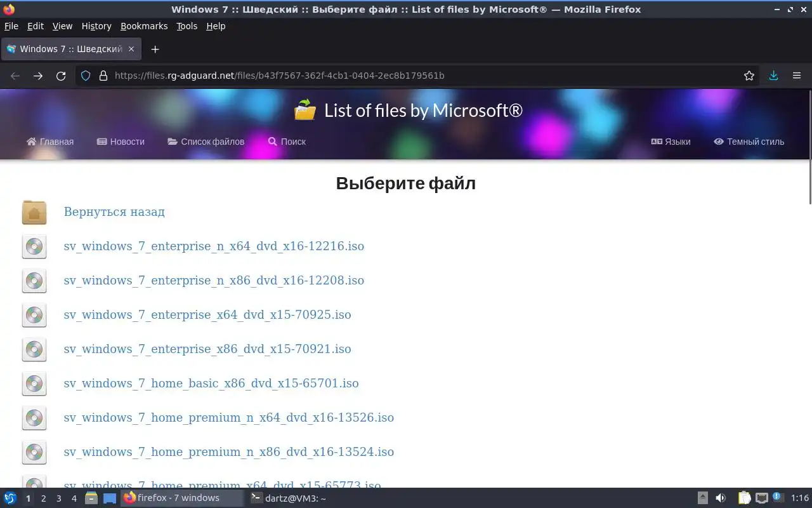The height and width of the screenshot is (508, 812).
Task: Click the home folder icon beside Вернуться назад
Action: click(x=34, y=212)
